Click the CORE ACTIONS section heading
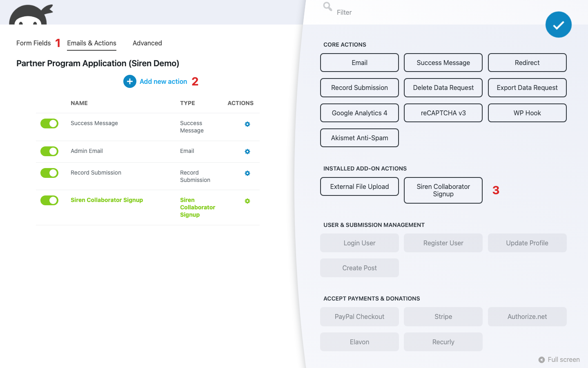Viewport: 588px width, 368px height. [345, 45]
